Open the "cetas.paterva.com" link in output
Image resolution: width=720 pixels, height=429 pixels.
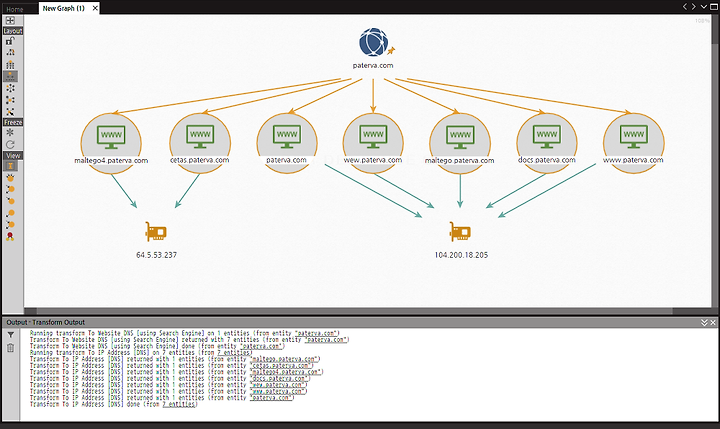pyautogui.click(x=281, y=366)
